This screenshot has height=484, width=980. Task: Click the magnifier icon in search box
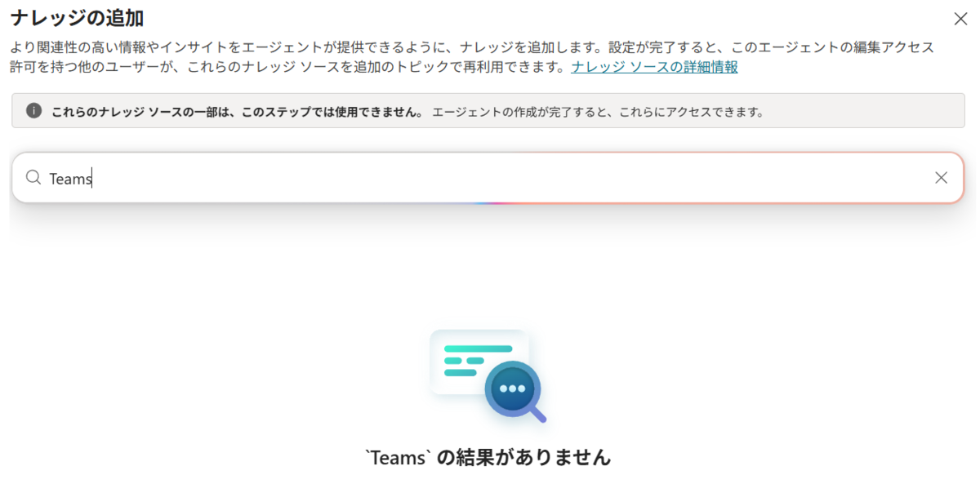click(33, 177)
